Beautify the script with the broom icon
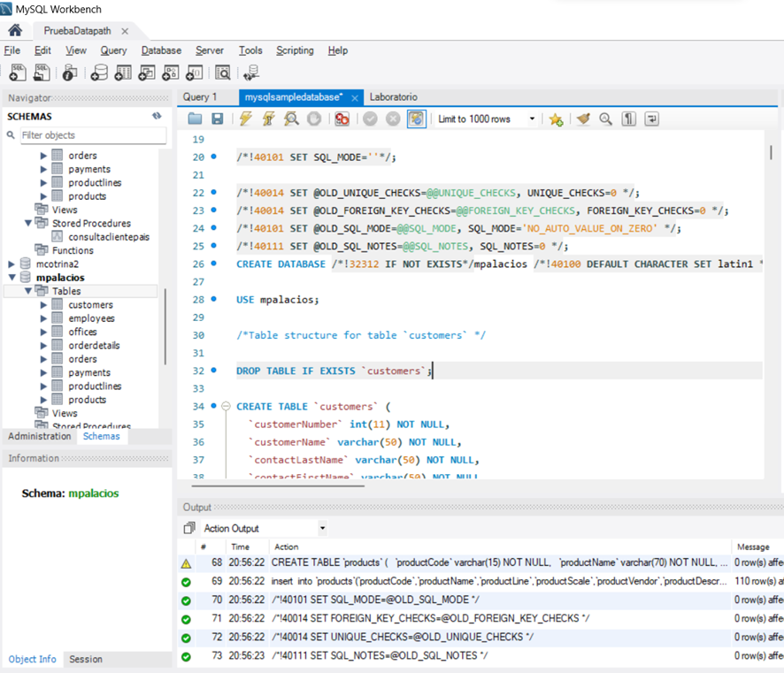 pos(584,119)
